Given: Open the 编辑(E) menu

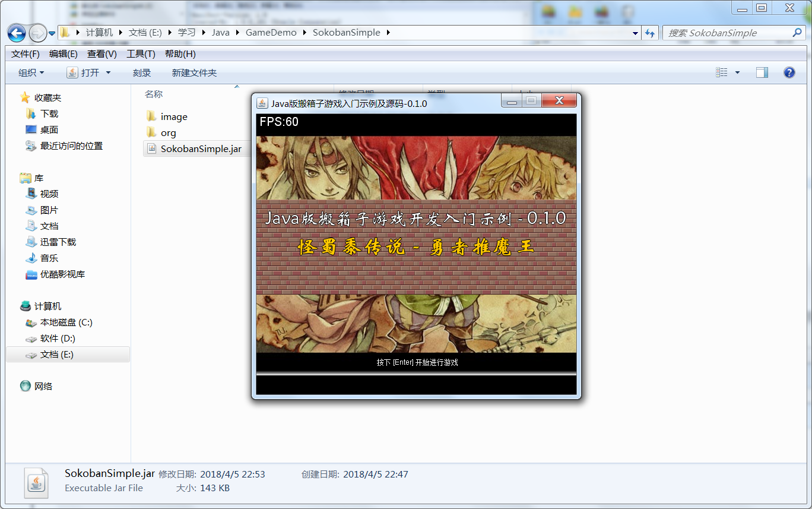Looking at the screenshot, I should (64, 54).
